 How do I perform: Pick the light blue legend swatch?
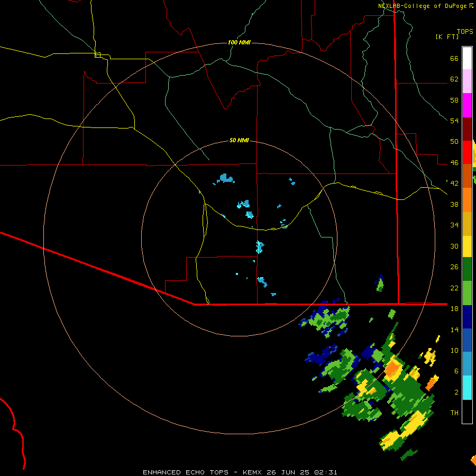(467, 364)
